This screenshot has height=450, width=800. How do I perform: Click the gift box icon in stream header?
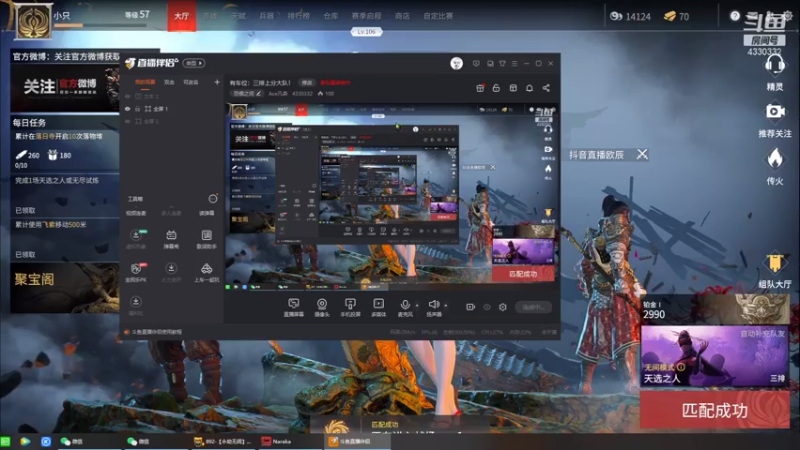[480, 88]
